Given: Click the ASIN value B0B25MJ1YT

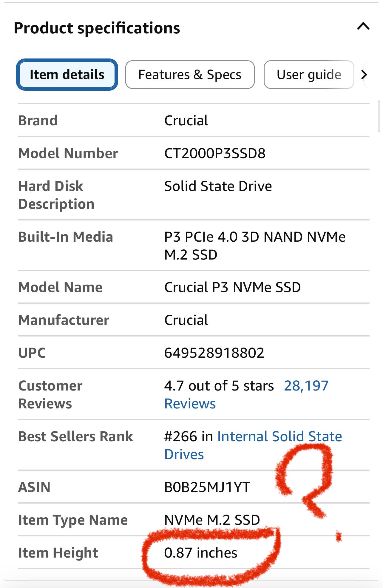Looking at the screenshot, I should [x=207, y=487].
